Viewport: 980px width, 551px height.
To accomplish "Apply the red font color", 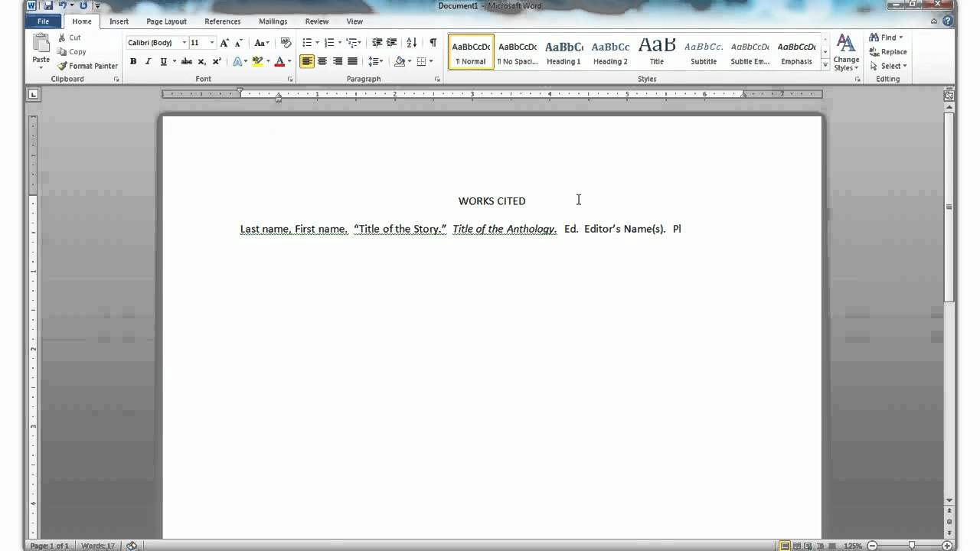I will pos(279,61).
